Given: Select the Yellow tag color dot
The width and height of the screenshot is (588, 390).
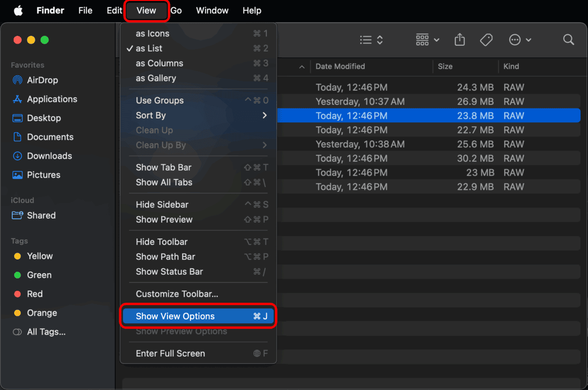Looking at the screenshot, I should (x=18, y=256).
